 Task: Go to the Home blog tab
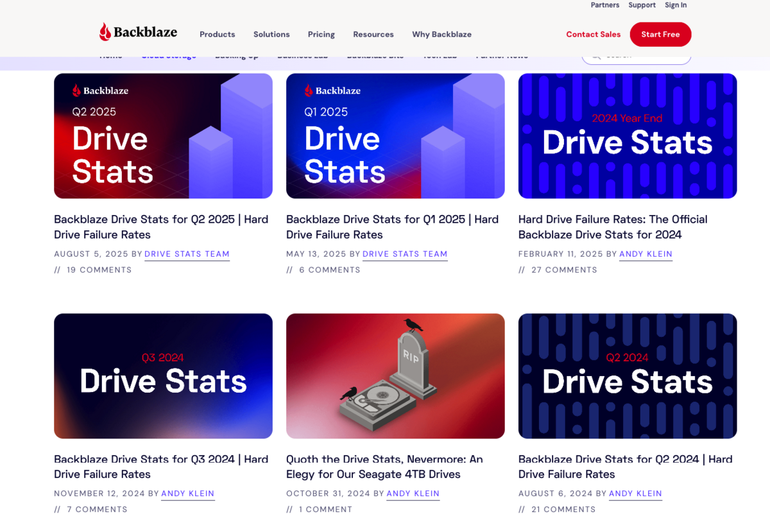coord(110,55)
